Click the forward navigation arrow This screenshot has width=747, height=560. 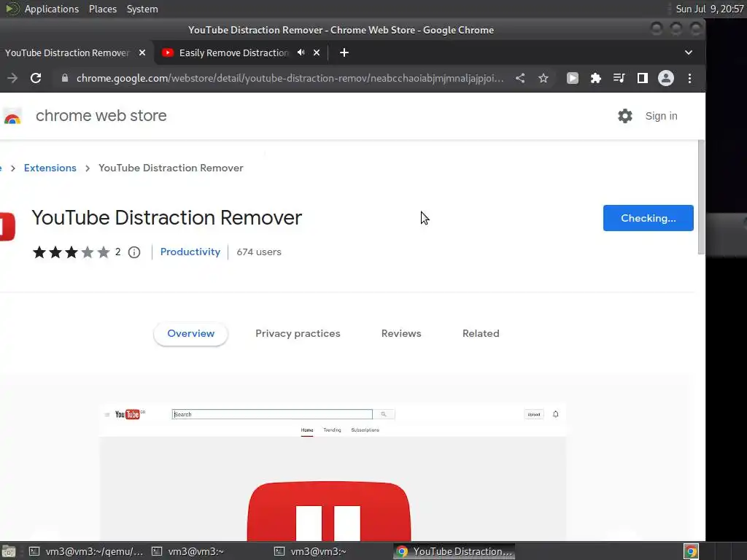coord(12,78)
